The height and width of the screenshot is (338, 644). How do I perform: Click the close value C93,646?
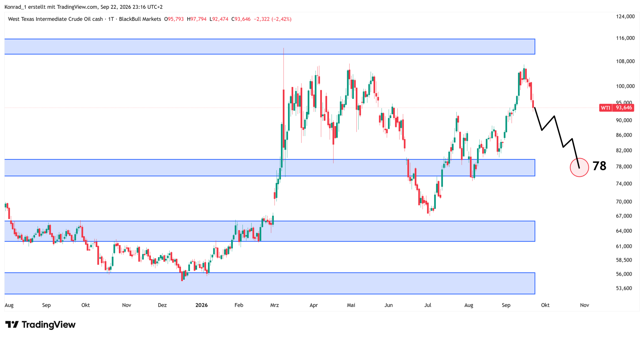[x=241, y=19]
